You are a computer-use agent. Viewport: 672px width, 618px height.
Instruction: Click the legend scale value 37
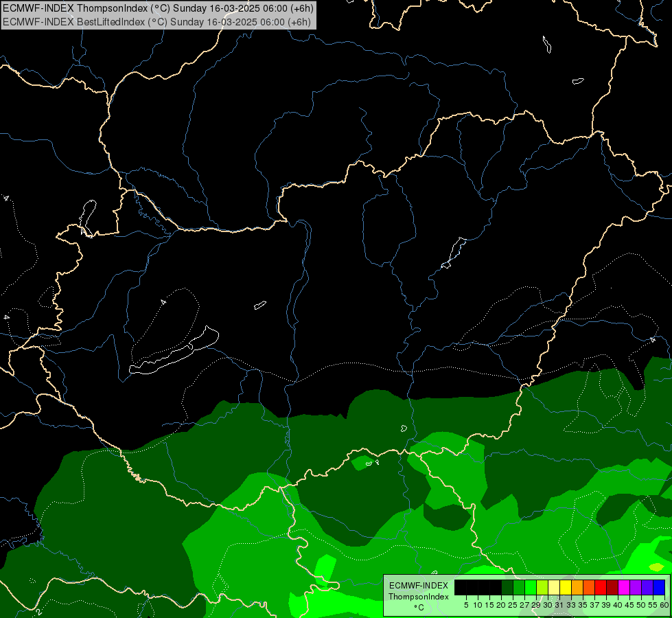click(x=594, y=605)
